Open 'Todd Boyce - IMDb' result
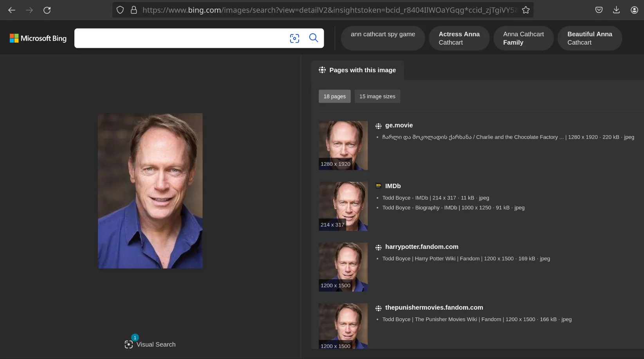The image size is (644, 359). tap(436, 198)
